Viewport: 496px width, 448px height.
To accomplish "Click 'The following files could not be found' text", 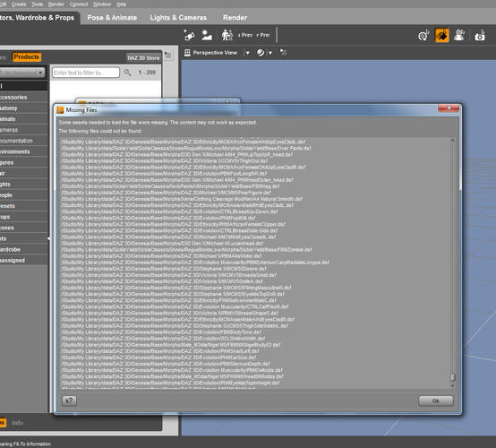I will (x=100, y=131).
